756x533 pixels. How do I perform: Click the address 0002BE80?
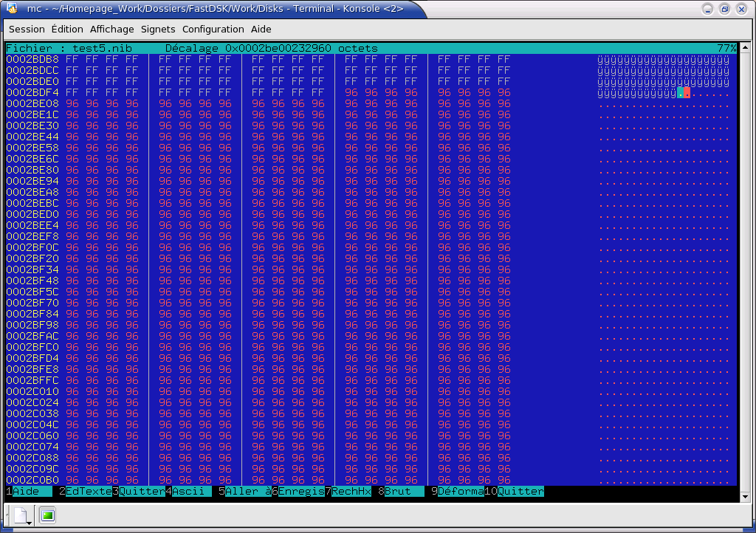[32, 170]
